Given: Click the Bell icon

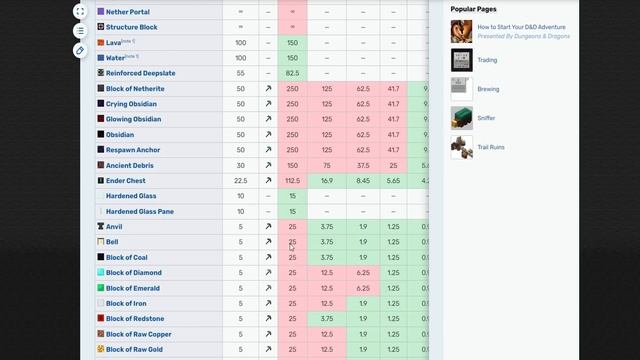Looking at the screenshot, I should [101, 242].
